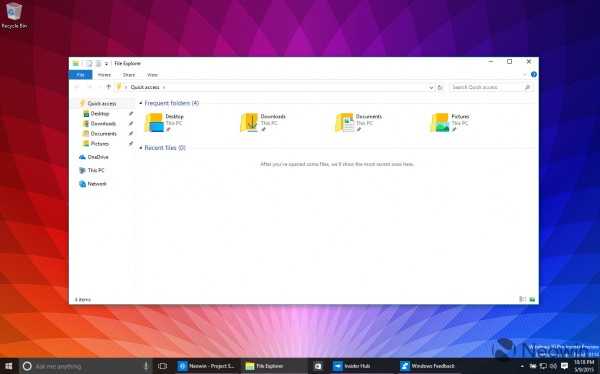Image resolution: width=600 pixels, height=374 pixels.
Task: Click pin icon beside Documents in sidebar
Action: click(131, 134)
